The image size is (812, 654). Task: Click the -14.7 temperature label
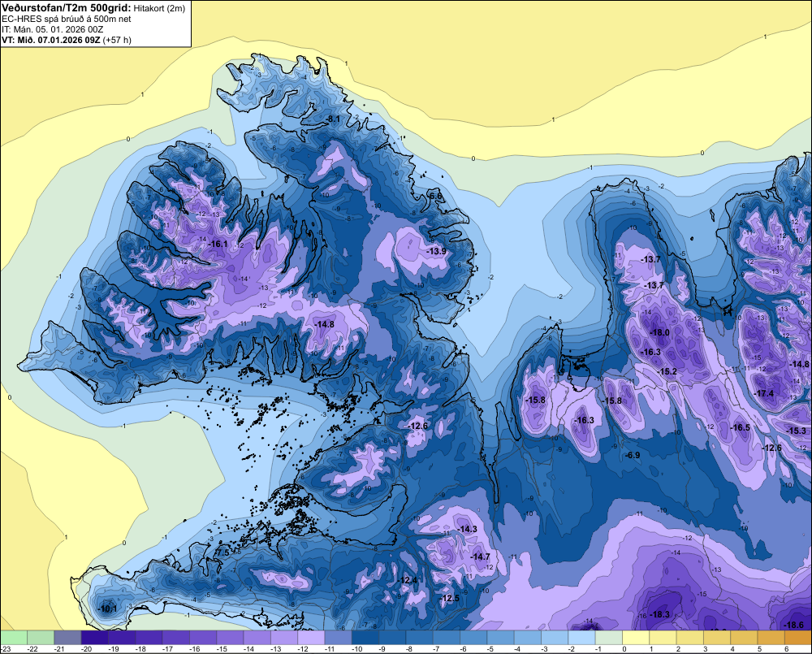(x=480, y=557)
